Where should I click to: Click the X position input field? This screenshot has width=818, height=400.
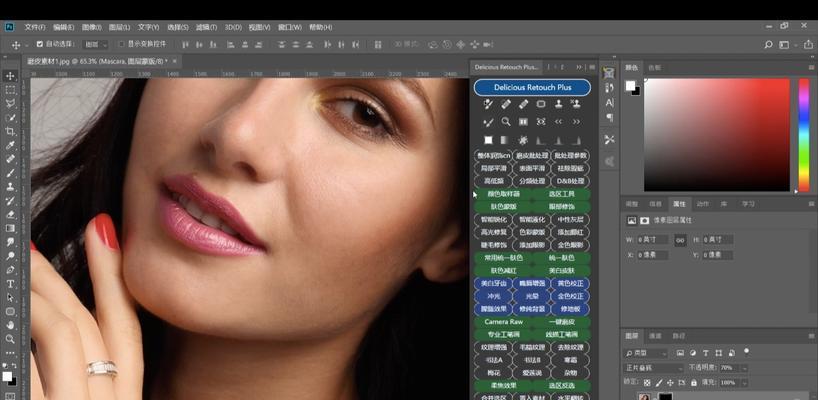pyautogui.click(x=653, y=255)
